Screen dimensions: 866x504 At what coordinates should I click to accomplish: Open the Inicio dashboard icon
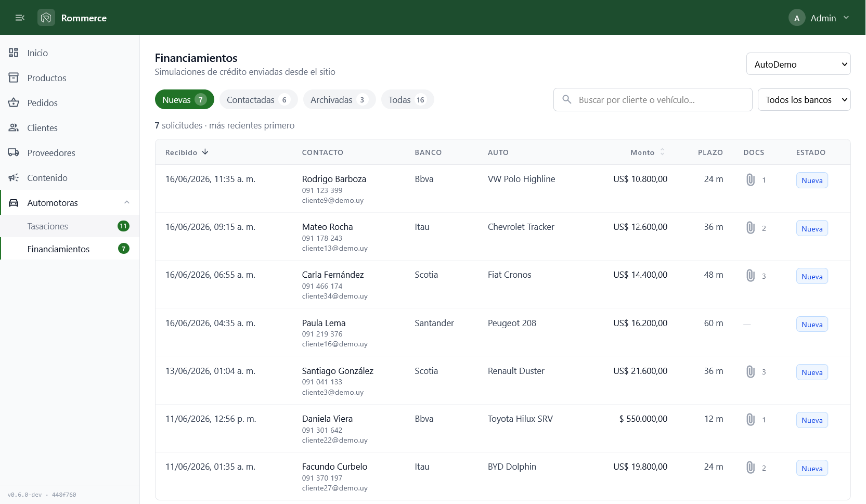[x=14, y=53]
